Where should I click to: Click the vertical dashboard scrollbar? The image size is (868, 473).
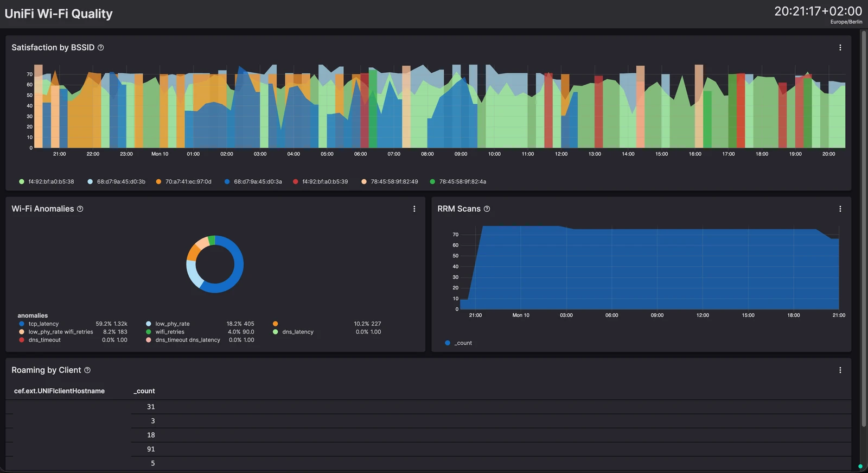864,228
